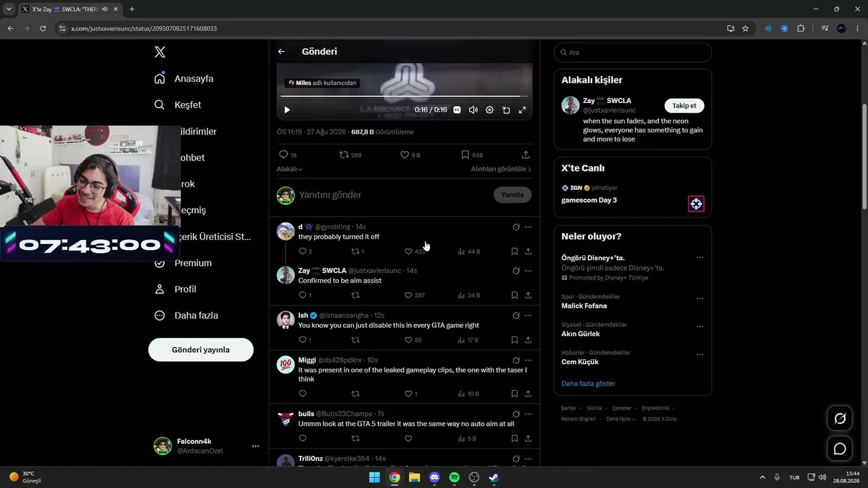Screen dimensions: 868x488
Task: Toggle closed captions on the video
Action: coord(457,110)
